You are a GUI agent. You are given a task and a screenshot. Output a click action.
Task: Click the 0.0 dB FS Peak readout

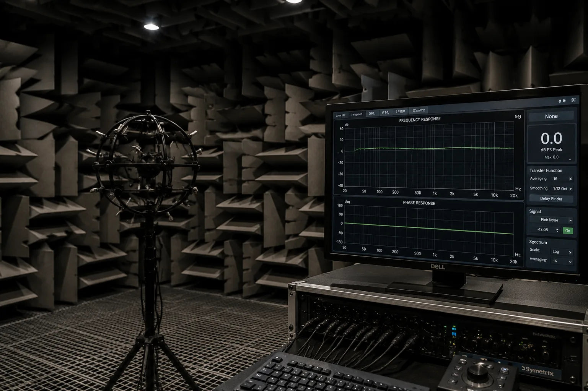pyautogui.click(x=551, y=138)
